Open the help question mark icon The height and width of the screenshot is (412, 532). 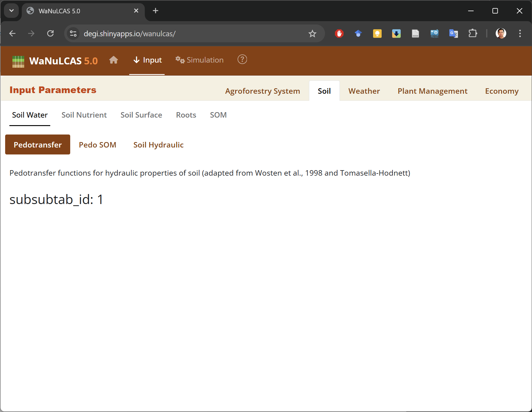(242, 60)
